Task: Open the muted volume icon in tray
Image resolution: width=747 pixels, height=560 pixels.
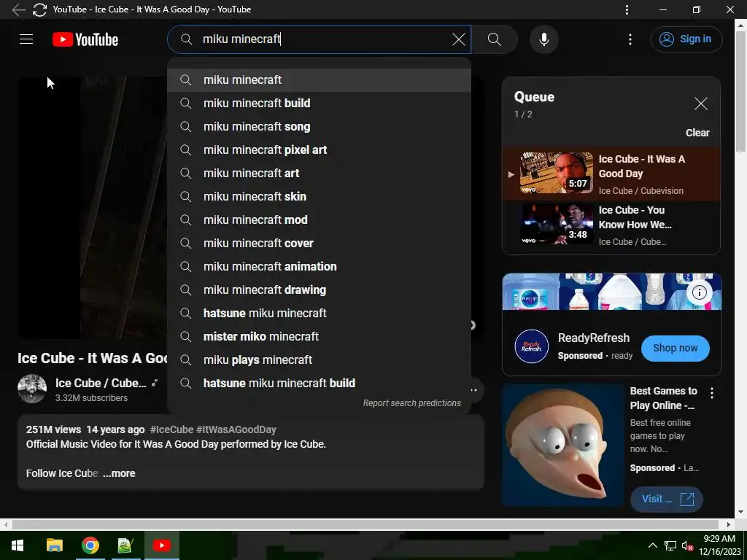Action: click(x=687, y=545)
